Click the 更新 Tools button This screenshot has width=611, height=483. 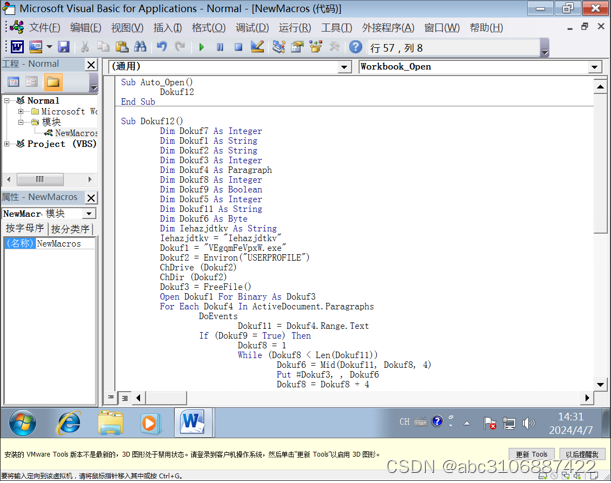pos(532,454)
